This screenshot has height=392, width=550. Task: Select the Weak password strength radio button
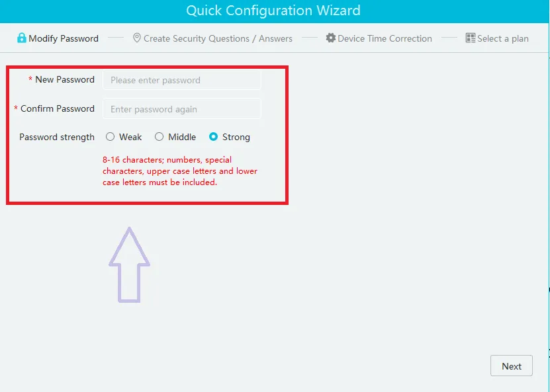(110, 137)
